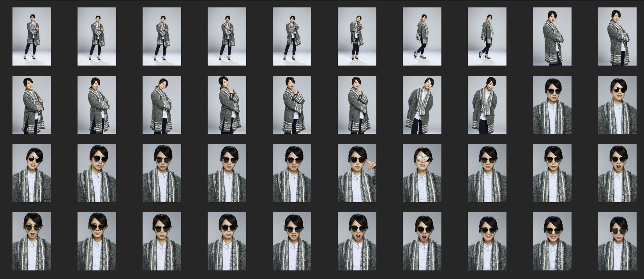Click the fourth thumbnail in the second row

coord(227,105)
